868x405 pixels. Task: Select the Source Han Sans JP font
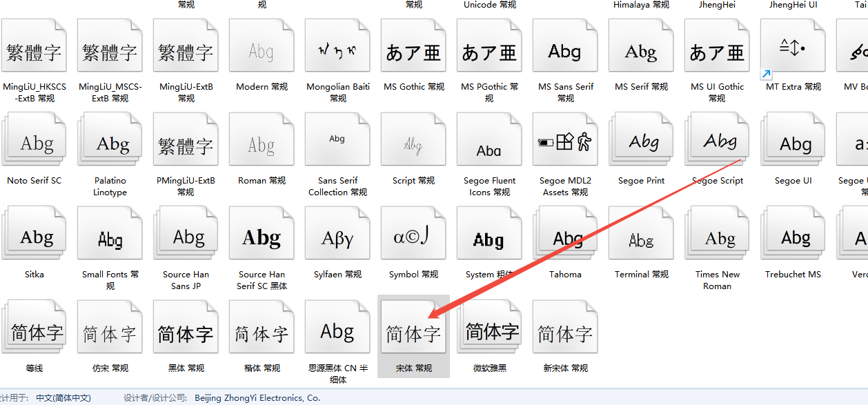tap(186, 233)
